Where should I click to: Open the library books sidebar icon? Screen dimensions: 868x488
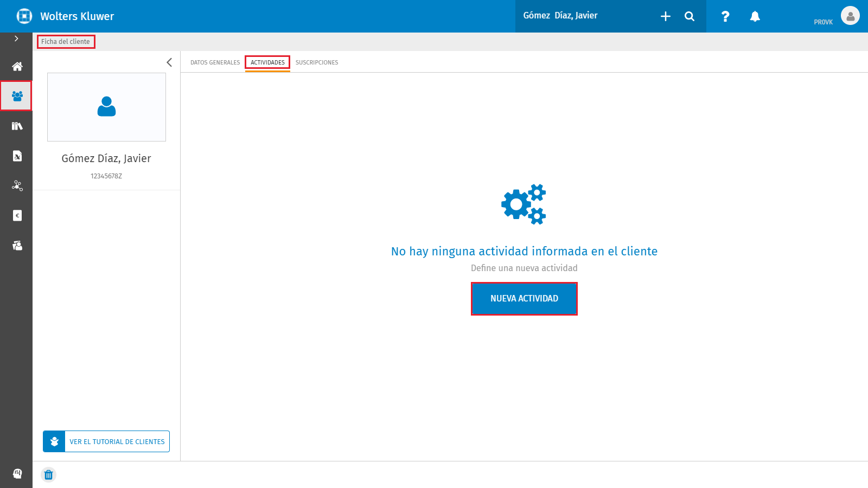pyautogui.click(x=17, y=126)
